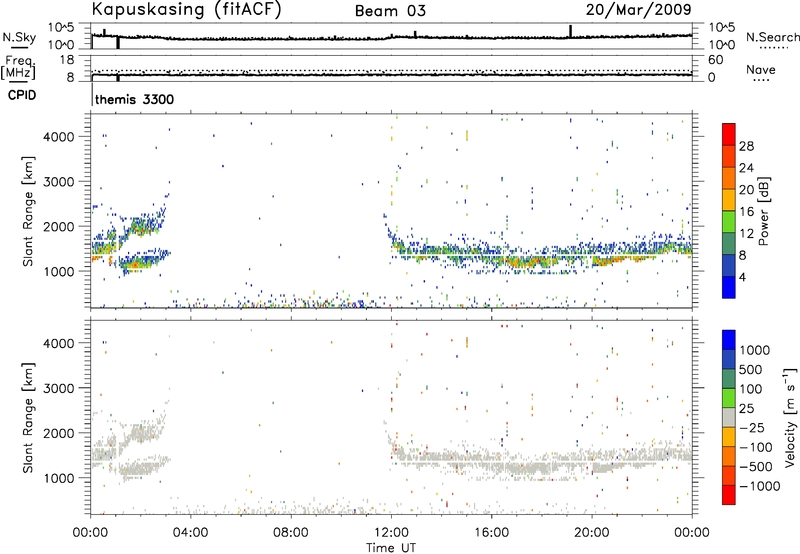Click the 4 value on power color bar

click(742, 277)
